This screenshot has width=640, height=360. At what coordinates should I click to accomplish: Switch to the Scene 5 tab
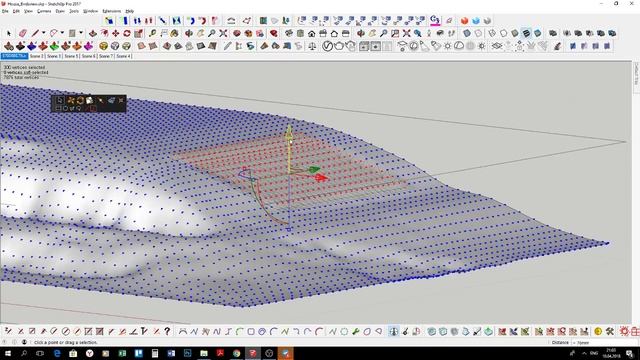pos(71,56)
